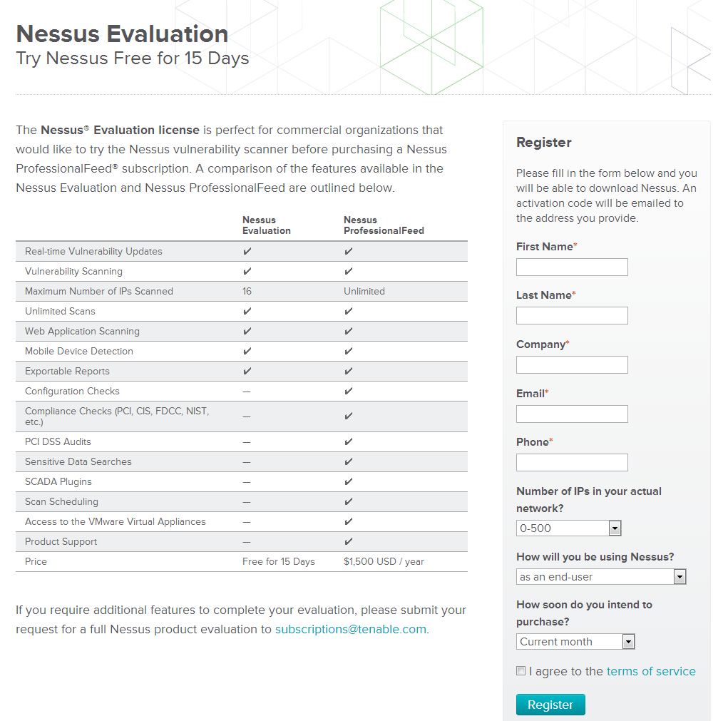The height and width of the screenshot is (721, 728).
Task: Click the ProfessionalFeed checkmark for SCADA Plugins
Action: (x=349, y=482)
